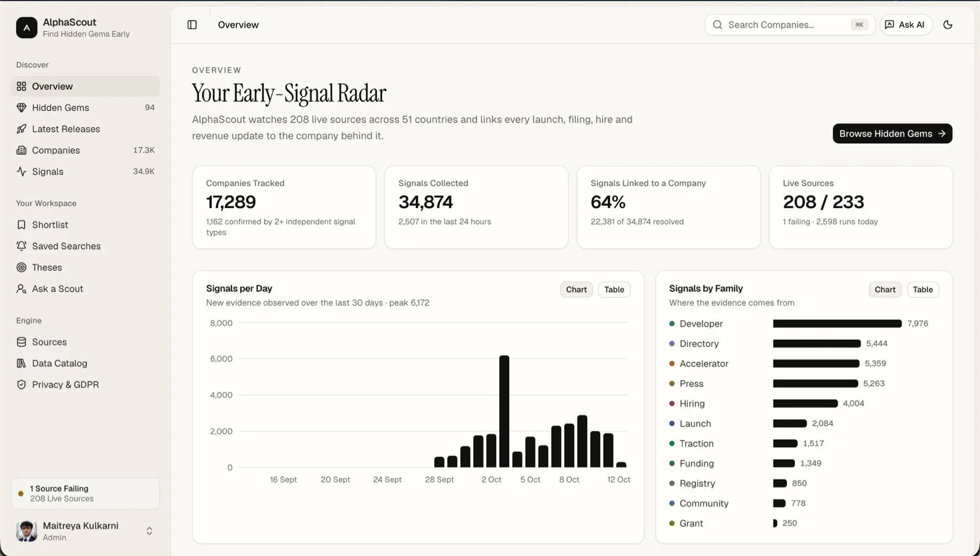Click the Companies Tracked stat card
Screen dimensions: 980x556
click(284, 208)
